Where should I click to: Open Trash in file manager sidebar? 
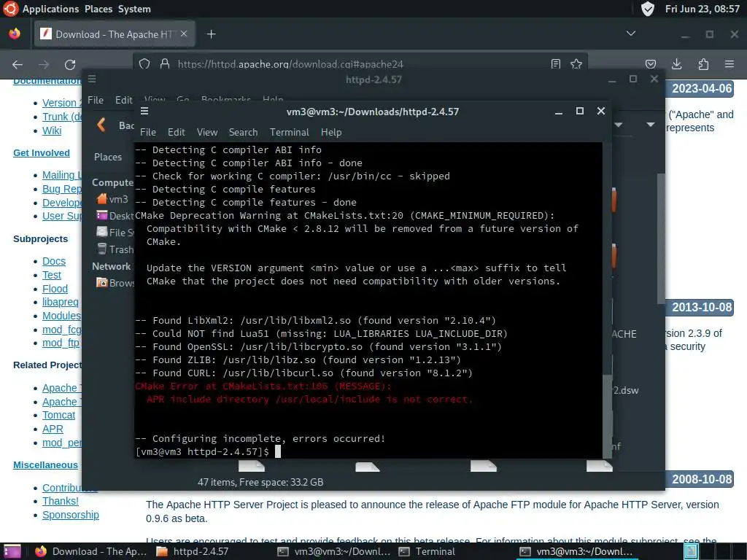click(x=115, y=249)
